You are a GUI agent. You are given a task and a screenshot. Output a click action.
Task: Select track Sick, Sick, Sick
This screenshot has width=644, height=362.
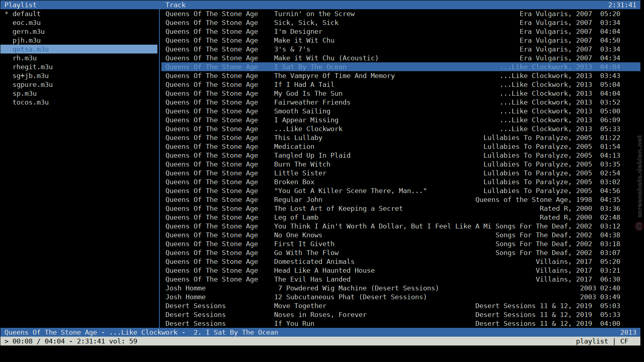pyautogui.click(x=401, y=23)
